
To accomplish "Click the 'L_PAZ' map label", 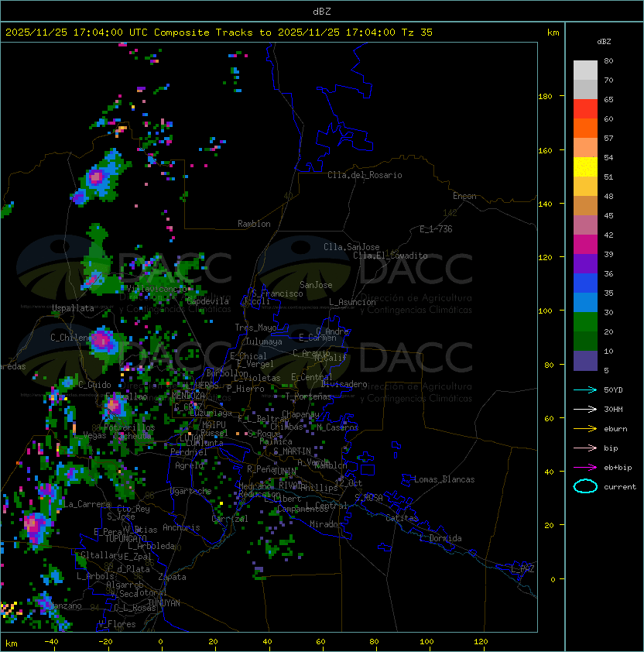I will pyautogui.click(x=522, y=569).
